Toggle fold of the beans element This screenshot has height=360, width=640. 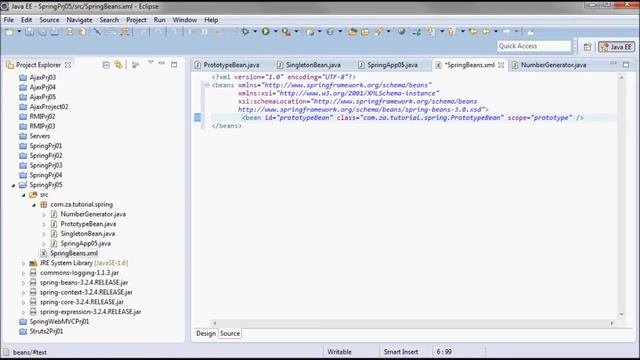207,85
